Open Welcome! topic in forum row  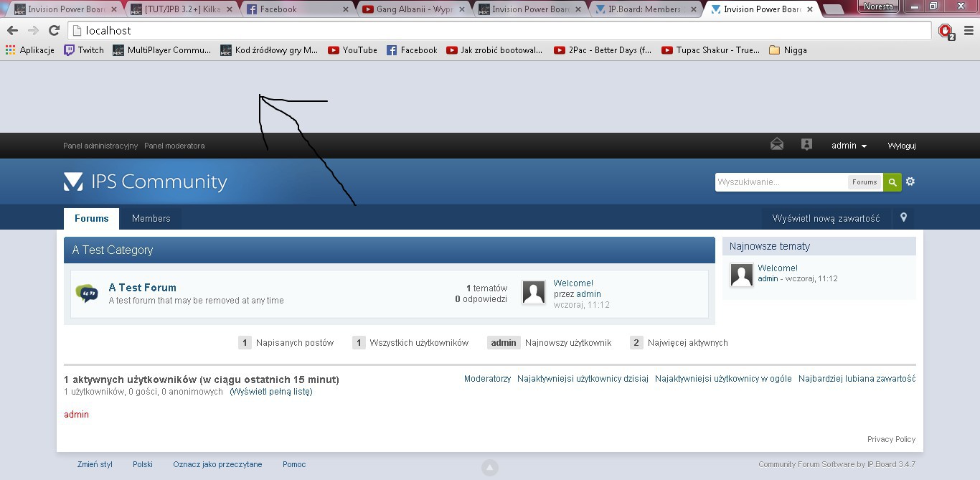point(573,283)
